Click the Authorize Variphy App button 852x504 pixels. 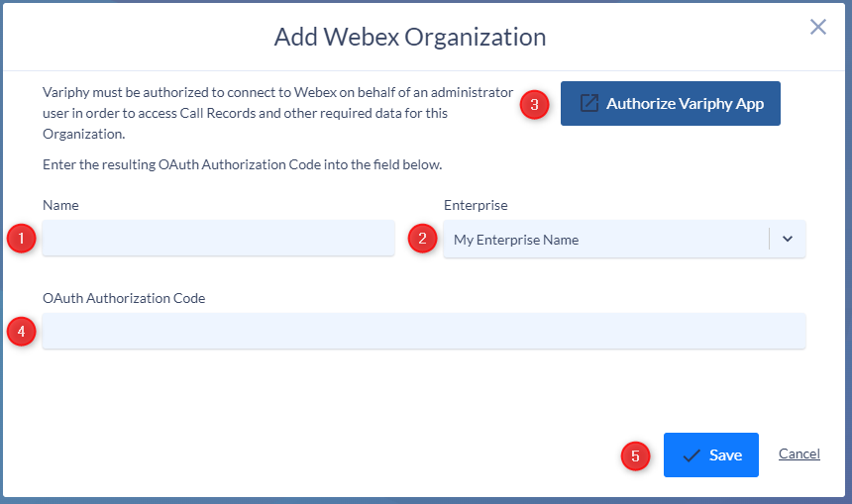671,104
